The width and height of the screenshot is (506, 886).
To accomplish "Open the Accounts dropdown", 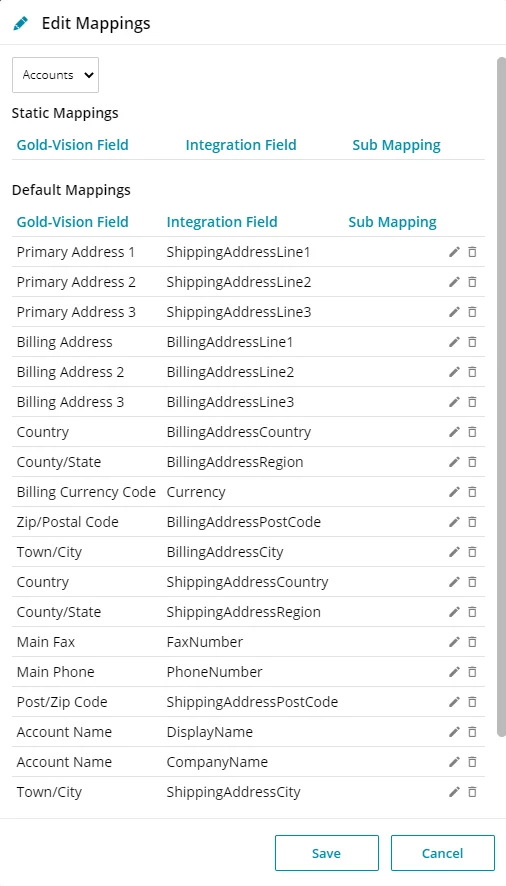I will (x=55, y=75).
